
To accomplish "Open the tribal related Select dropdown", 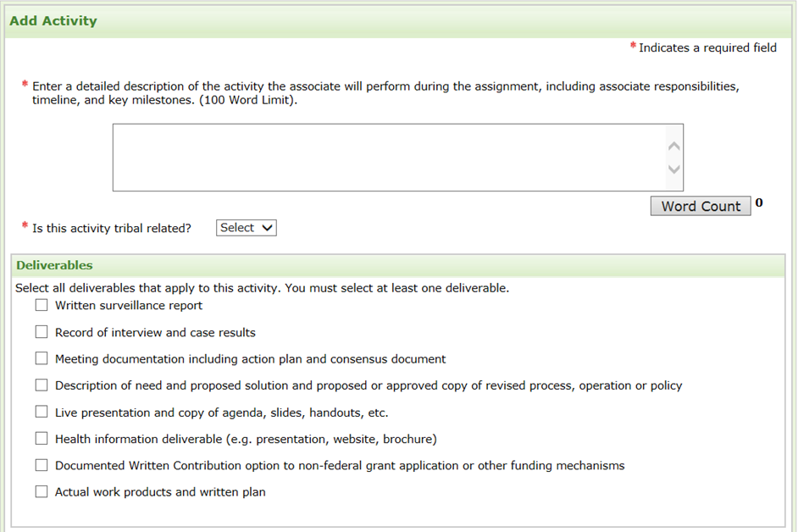I will (247, 228).
